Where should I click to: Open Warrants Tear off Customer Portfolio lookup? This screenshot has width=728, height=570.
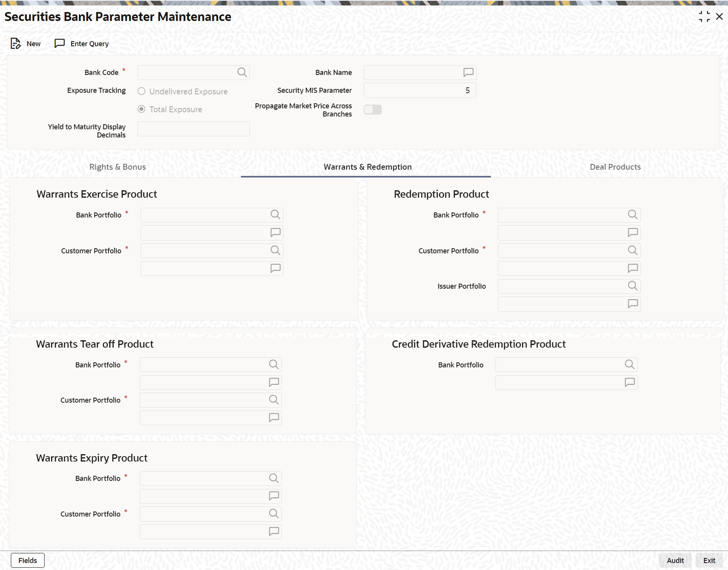coord(273,400)
